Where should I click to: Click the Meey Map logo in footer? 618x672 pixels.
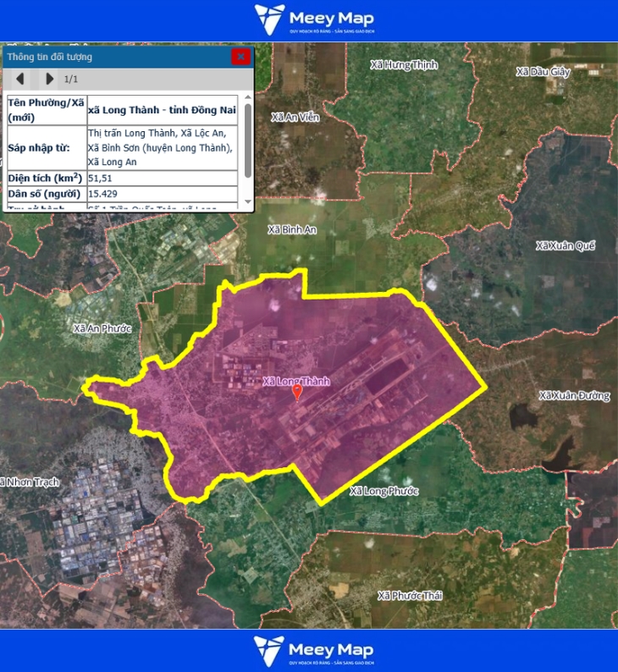[x=313, y=651]
